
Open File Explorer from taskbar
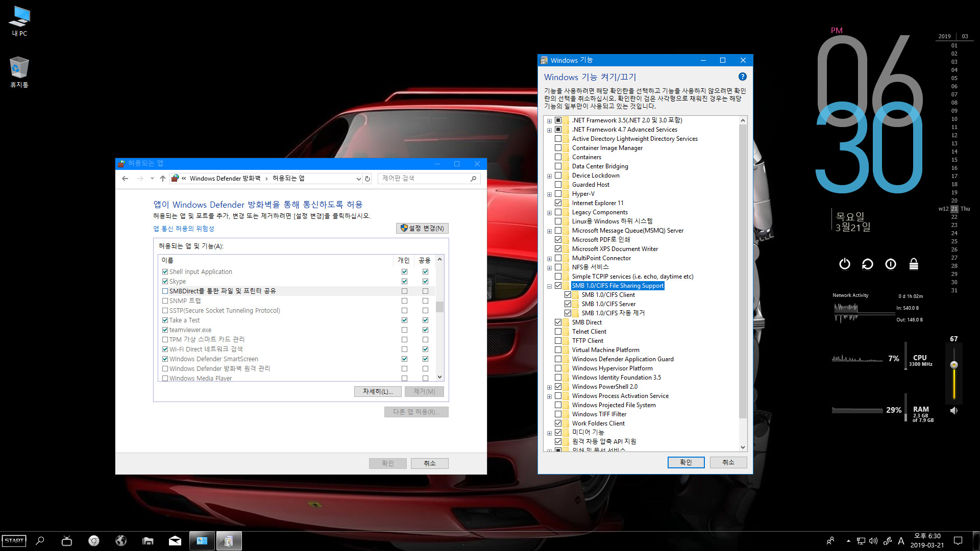pyautogui.click(x=148, y=541)
